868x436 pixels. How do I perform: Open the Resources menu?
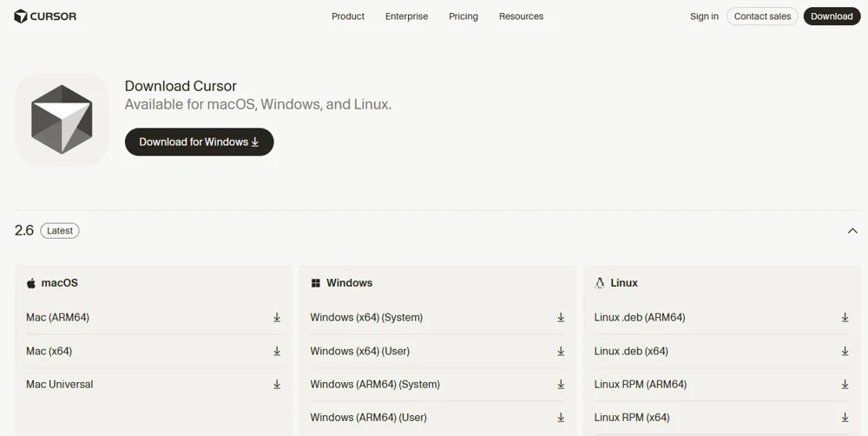(x=521, y=16)
